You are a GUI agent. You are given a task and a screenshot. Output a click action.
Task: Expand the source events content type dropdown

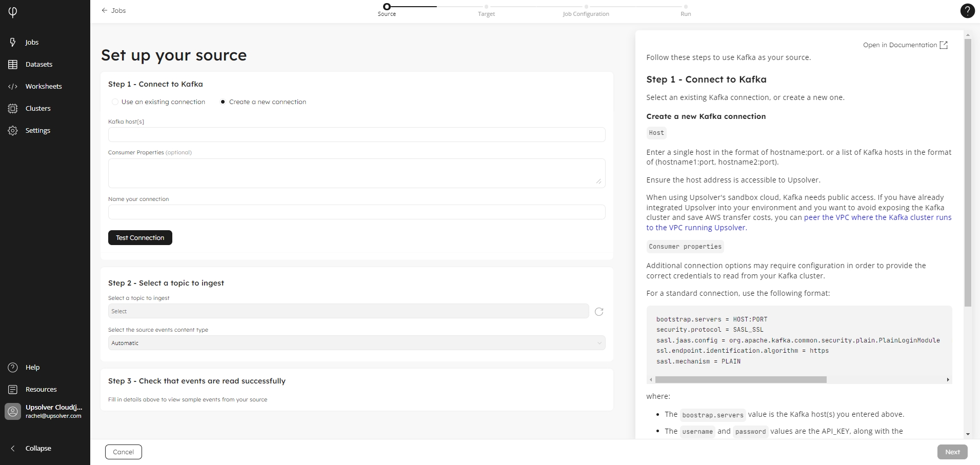pyautogui.click(x=356, y=343)
